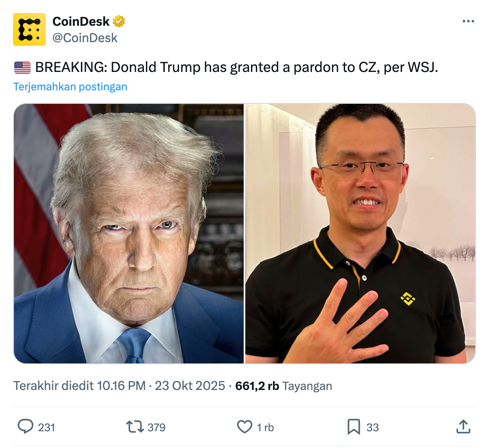The image size is (489, 448).
Task: Click the 379 reposts count
Action: pos(156,427)
